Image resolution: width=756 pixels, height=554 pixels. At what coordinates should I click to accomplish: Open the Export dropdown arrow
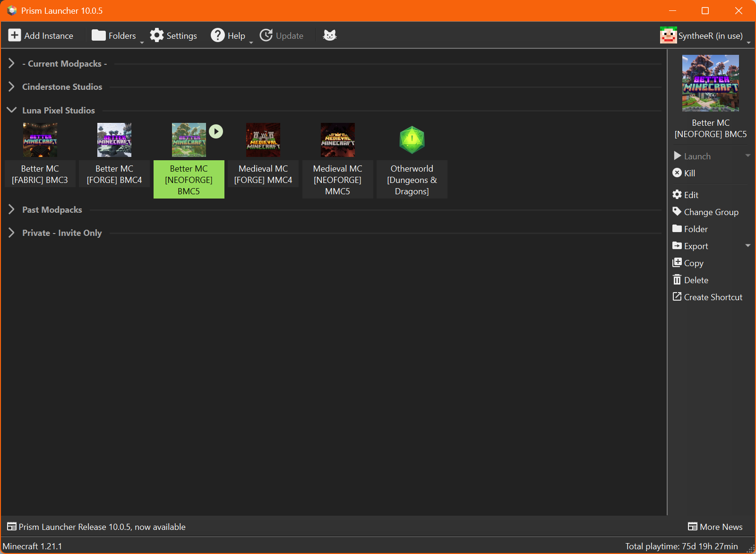tap(747, 246)
